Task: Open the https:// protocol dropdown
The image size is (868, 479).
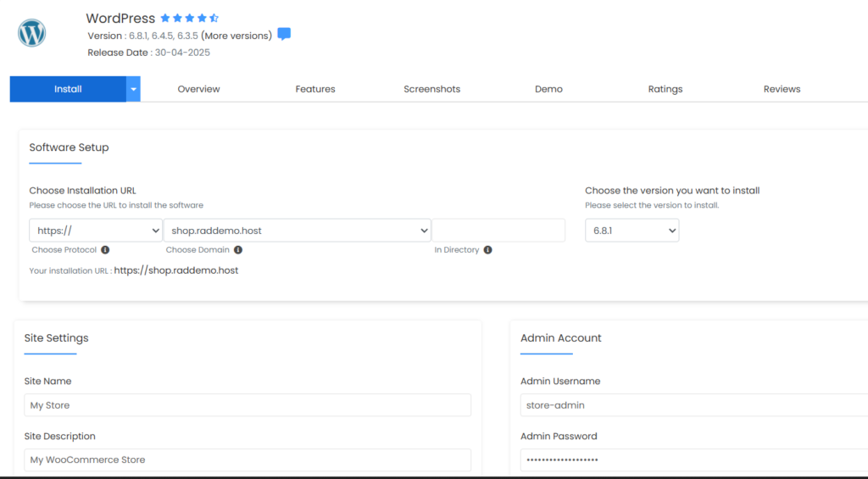Action: point(96,231)
